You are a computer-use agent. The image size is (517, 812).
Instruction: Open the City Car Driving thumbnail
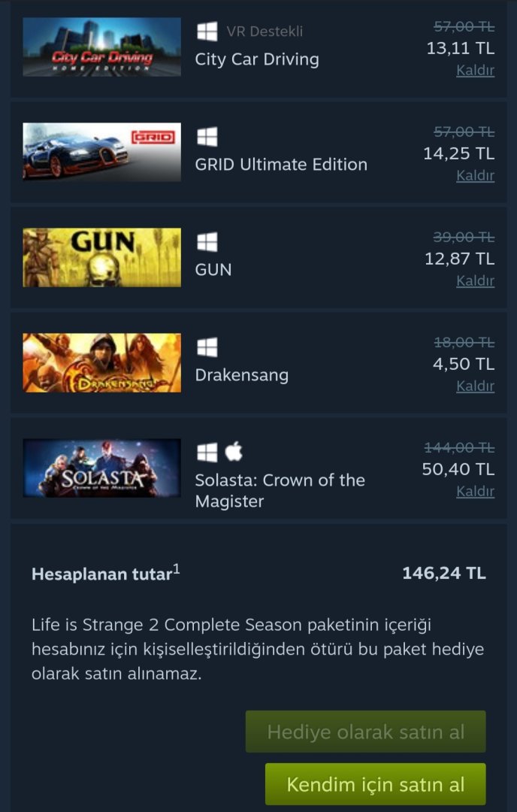tap(101, 47)
